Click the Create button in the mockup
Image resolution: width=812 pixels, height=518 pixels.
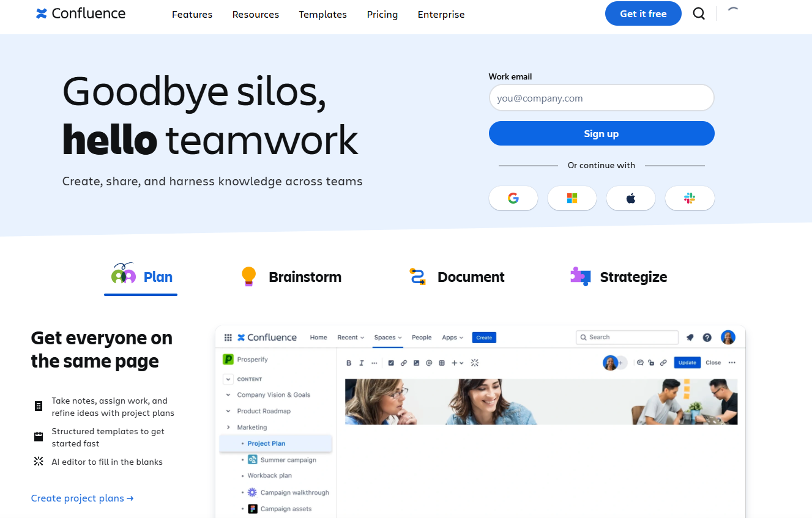(x=484, y=338)
